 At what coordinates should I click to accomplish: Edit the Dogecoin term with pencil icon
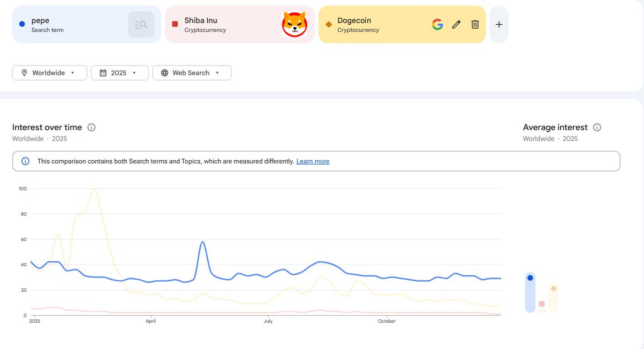point(456,24)
